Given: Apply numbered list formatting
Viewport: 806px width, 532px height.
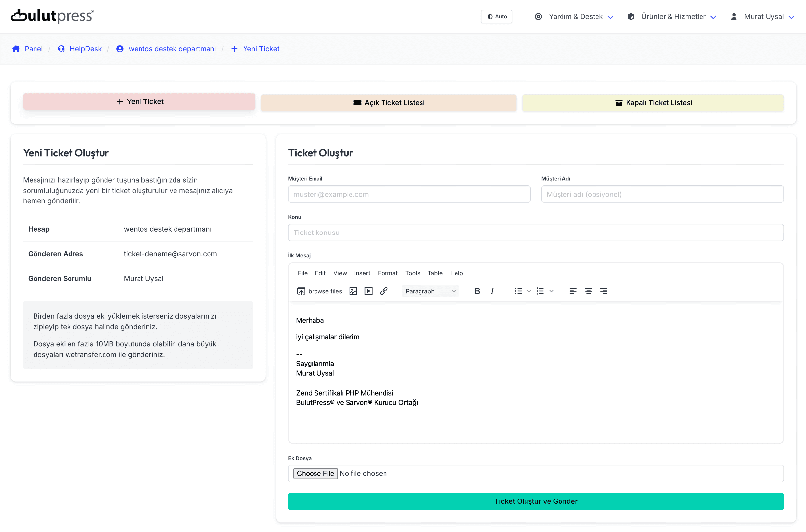Looking at the screenshot, I should tap(540, 291).
